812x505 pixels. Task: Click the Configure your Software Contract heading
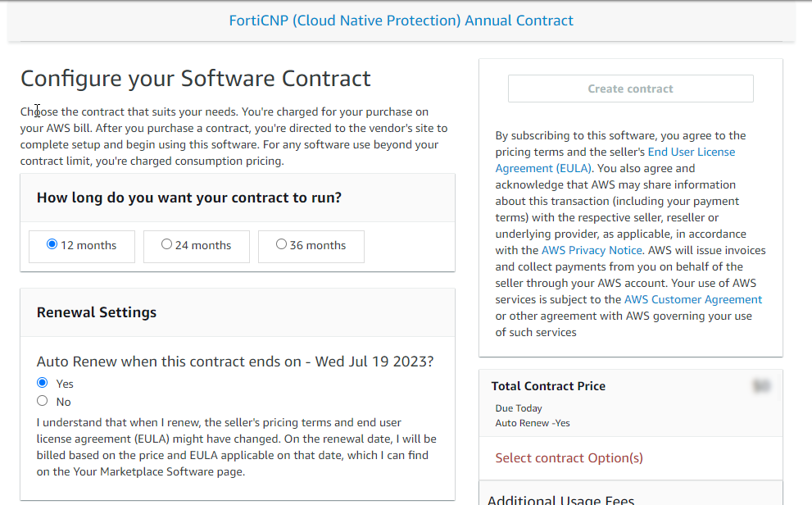click(x=195, y=79)
